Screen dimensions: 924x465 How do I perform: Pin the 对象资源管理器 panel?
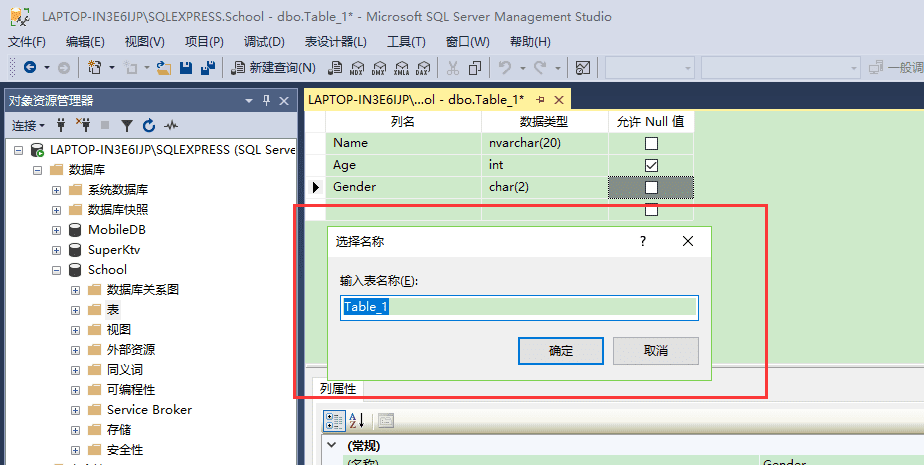coord(266,101)
